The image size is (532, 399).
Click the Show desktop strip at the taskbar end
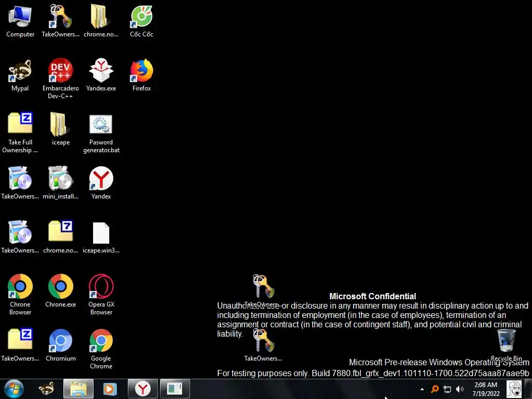pos(528,389)
